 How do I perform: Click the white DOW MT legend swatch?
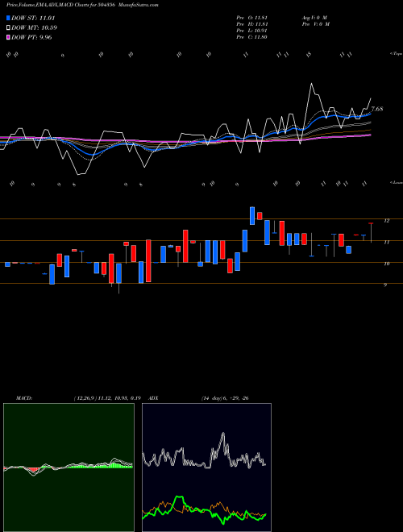point(8,28)
